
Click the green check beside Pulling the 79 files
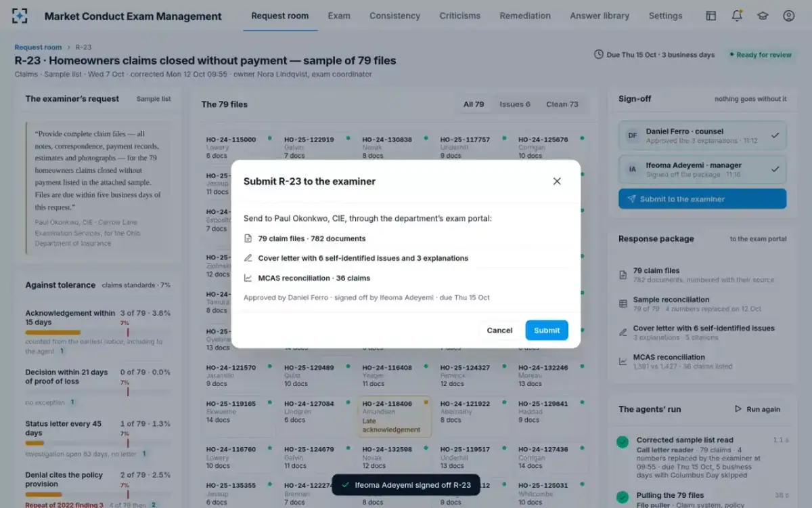point(623,498)
